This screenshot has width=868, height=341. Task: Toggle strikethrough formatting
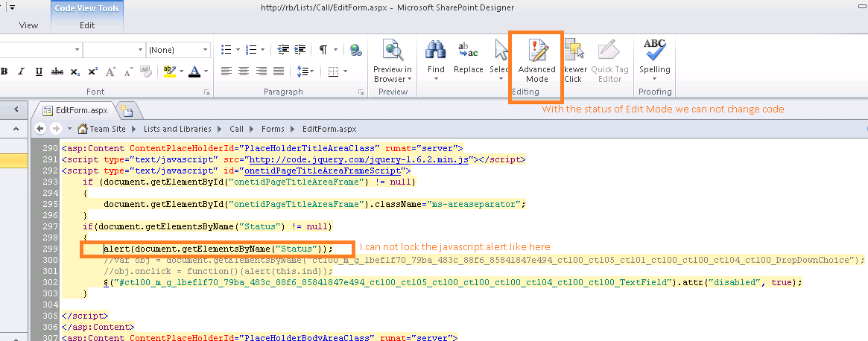pos(57,71)
